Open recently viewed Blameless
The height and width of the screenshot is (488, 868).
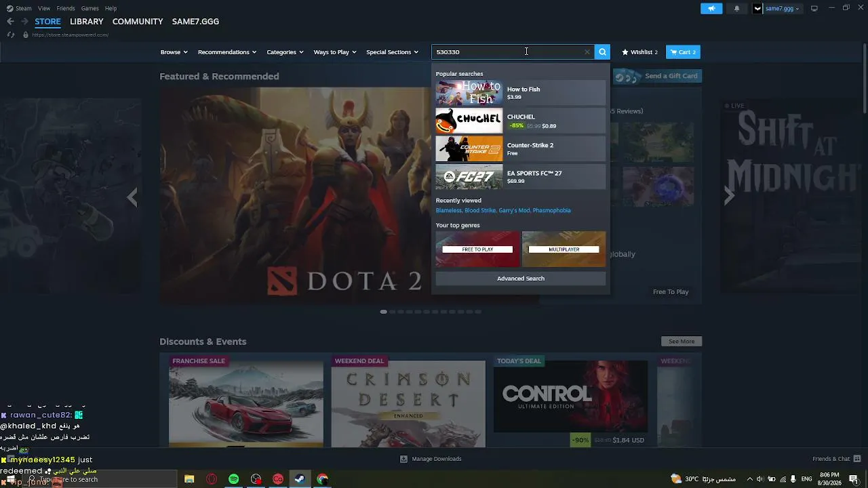pos(449,211)
